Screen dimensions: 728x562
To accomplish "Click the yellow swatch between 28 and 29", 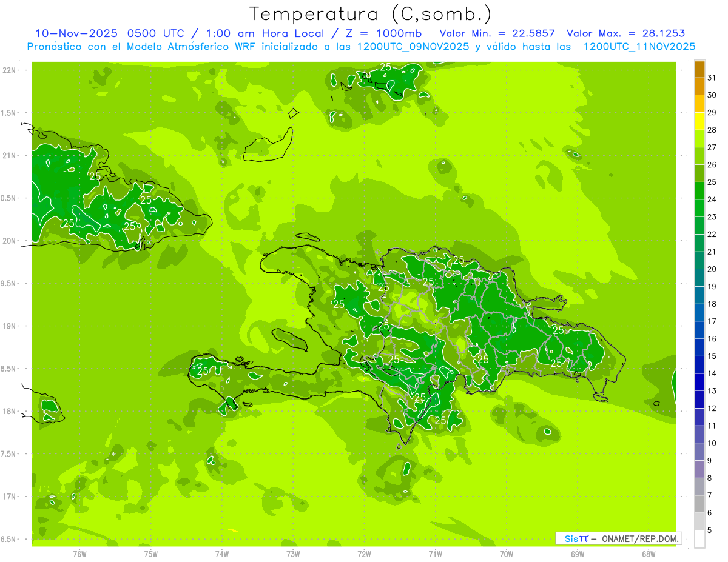I will click(x=699, y=121).
